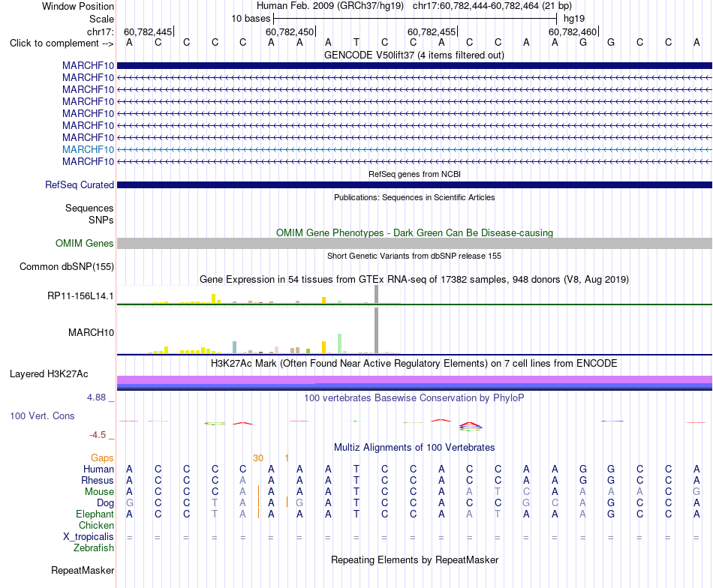Click 'RefSeq genes from NCBI' track title
The height and width of the screenshot is (588, 713).
(x=414, y=174)
